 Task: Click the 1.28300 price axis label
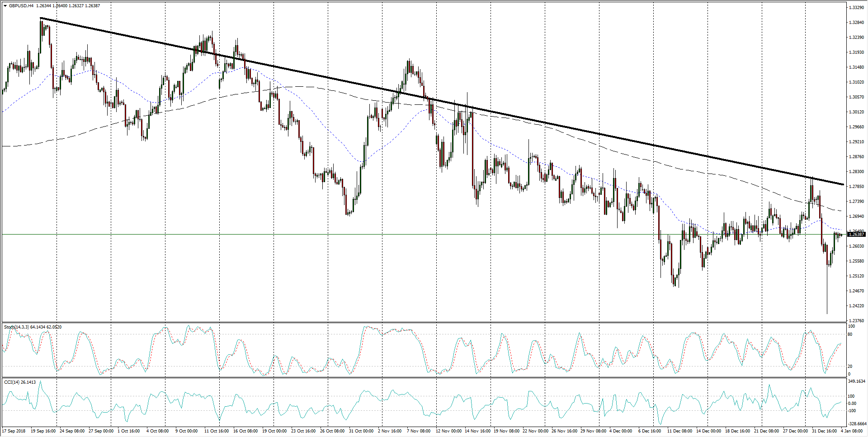tap(856, 172)
